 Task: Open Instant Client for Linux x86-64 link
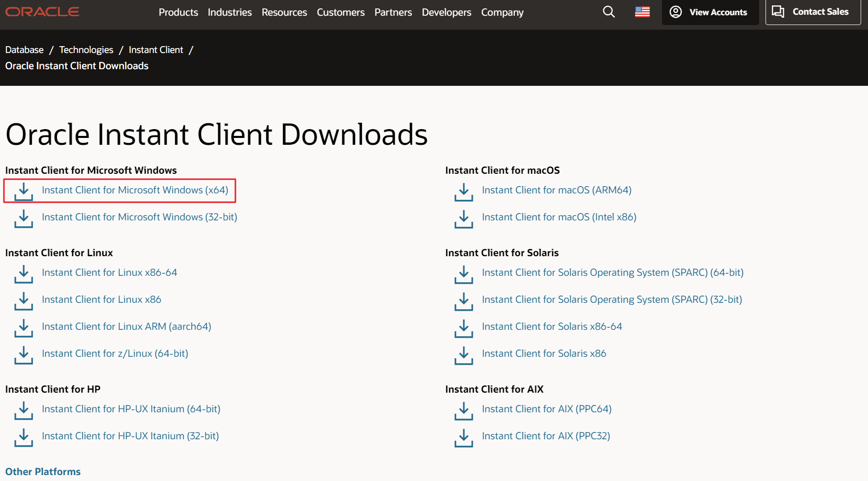click(x=109, y=272)
